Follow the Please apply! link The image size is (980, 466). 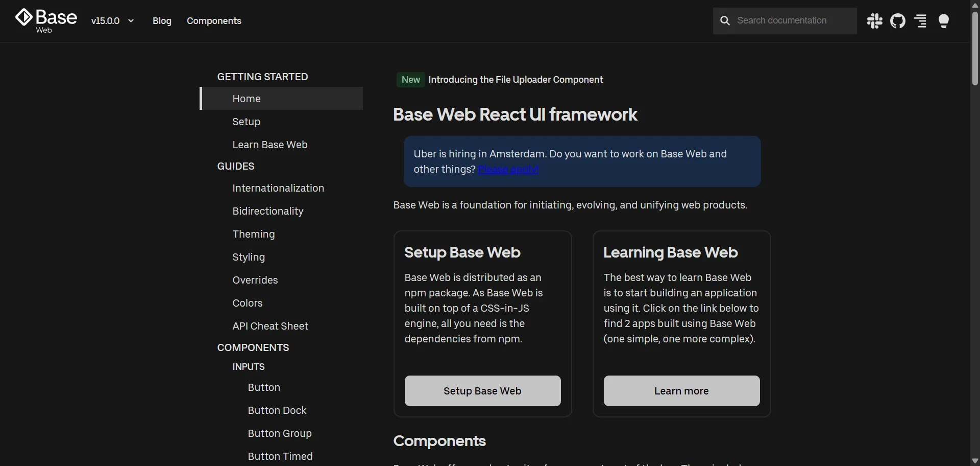pyautogui.click(x=508, y=169)
